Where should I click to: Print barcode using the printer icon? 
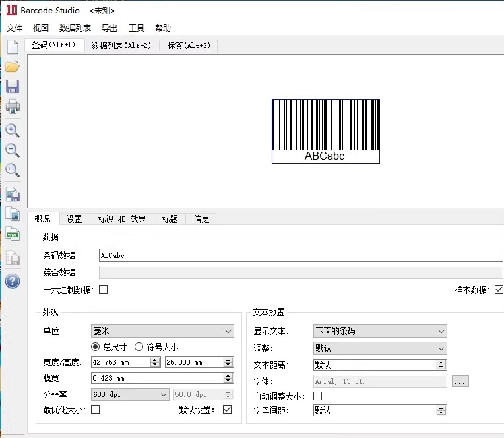click(x=13, y=106)
